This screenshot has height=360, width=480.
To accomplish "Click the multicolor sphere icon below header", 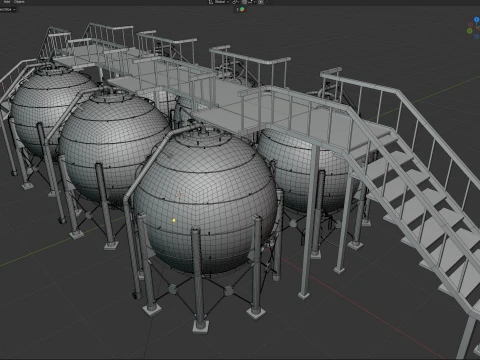I will click(x=242, y=9).
